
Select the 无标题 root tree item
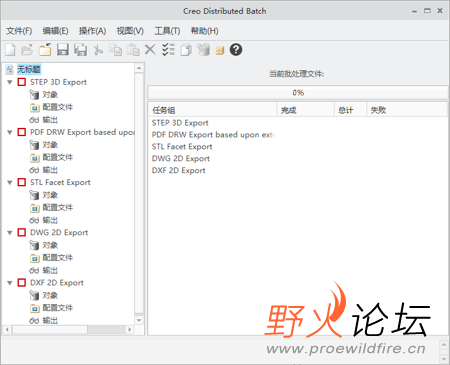click(29, 69)
